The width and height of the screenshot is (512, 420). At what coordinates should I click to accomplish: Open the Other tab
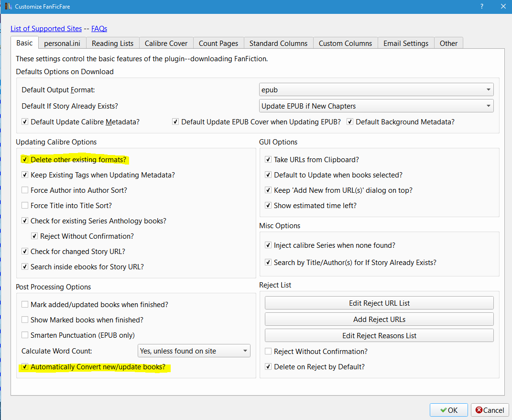coord(448,43)
